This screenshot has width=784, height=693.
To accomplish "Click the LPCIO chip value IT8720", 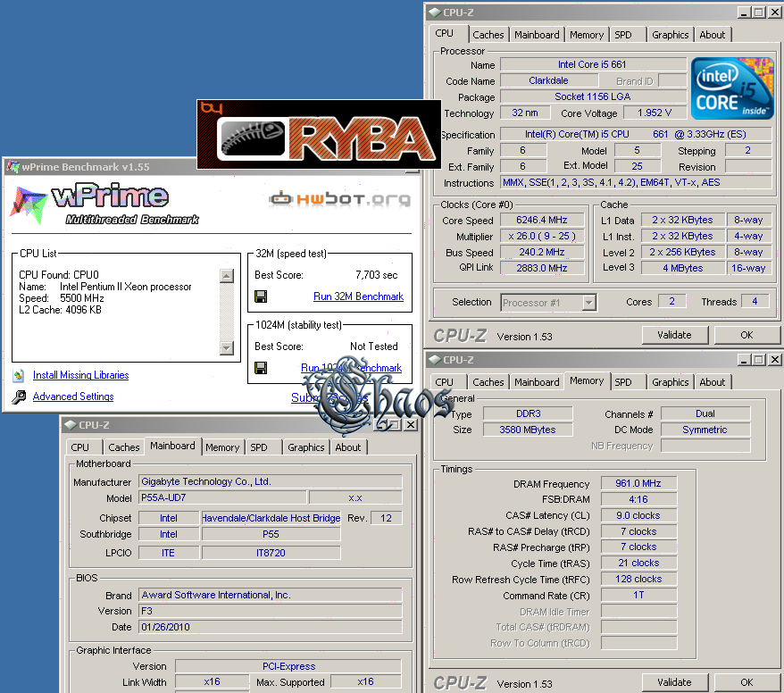I will click(x=271, y=553).
